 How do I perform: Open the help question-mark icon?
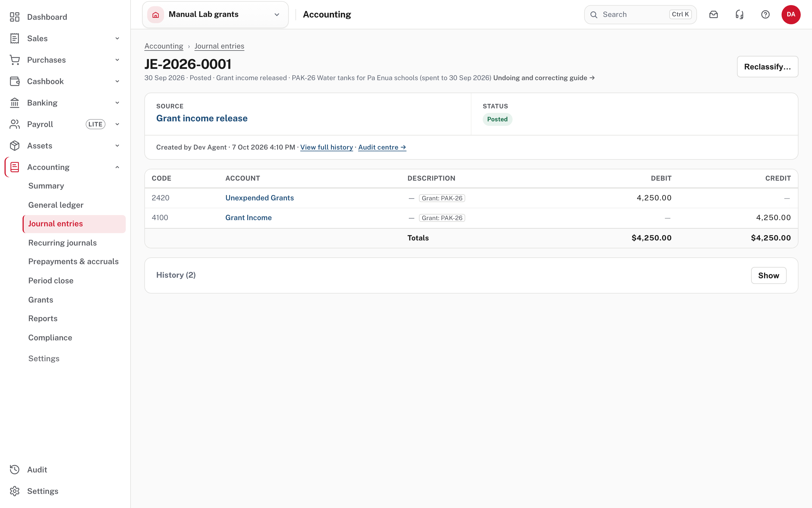coord(765,14)
